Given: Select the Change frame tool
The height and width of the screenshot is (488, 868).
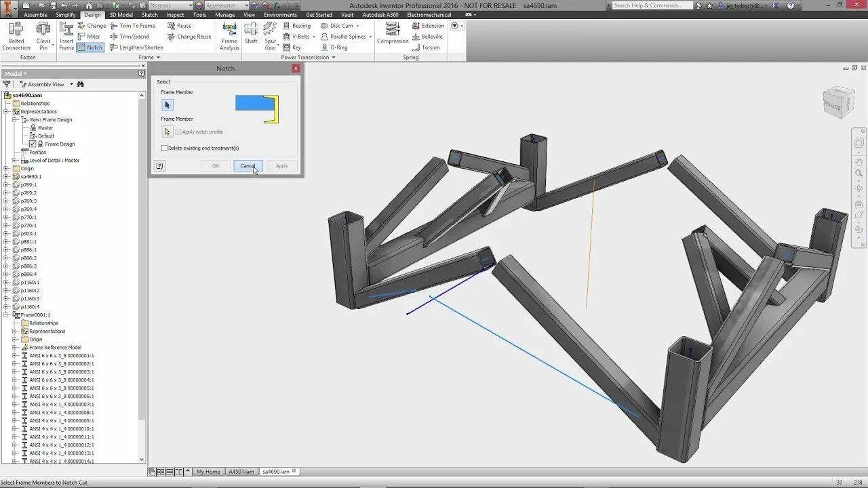Looking at the screenshot, I should (x=92, y=26).
